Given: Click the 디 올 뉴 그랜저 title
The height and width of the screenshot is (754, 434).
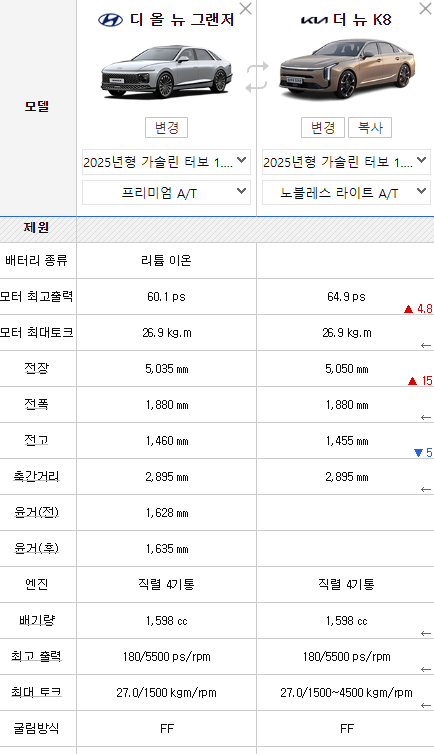Looking at the screenshot, I should (x=182, y=20).
